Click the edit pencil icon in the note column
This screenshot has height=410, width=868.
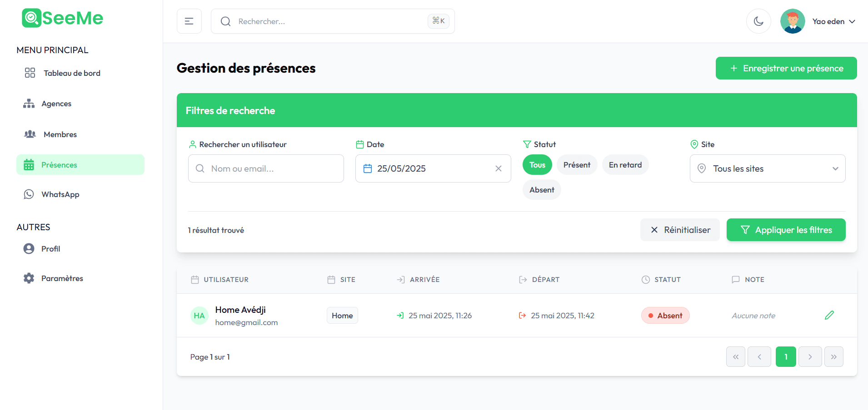pyautogui.click(x=829, y=315)
